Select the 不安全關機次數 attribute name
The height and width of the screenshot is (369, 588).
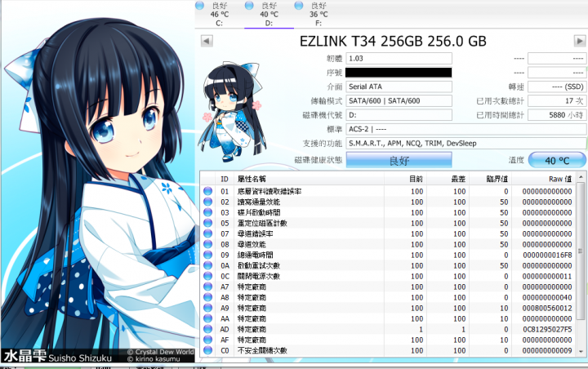(x=262, y=350)
